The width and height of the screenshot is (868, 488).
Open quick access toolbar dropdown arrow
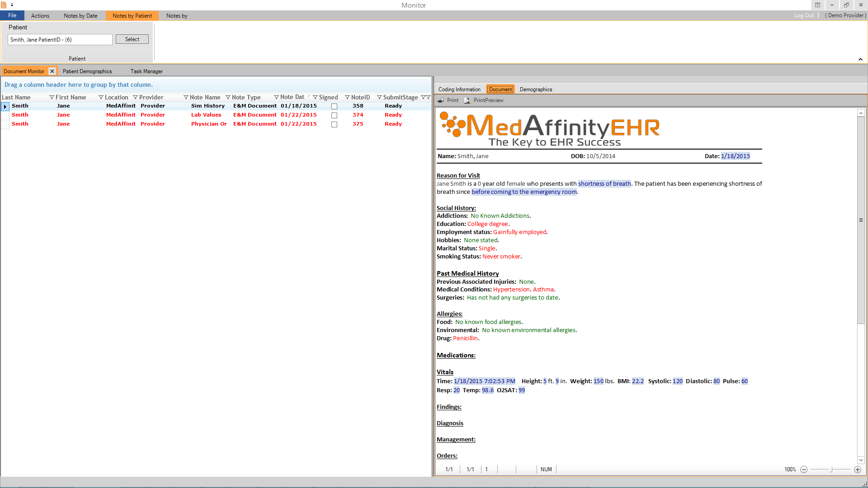point(12,5)
